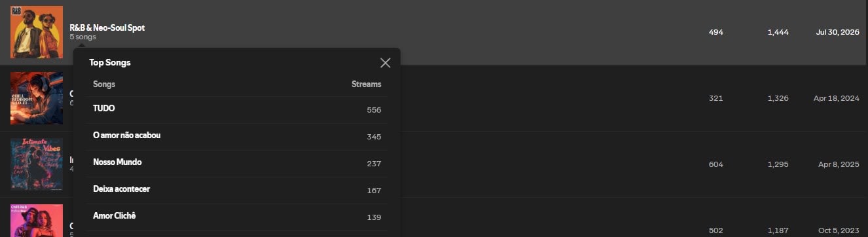Viewport: 868px width, 237px height.
Task: Select the 556 streams value for TUDO
Action: tap(374, 110)
